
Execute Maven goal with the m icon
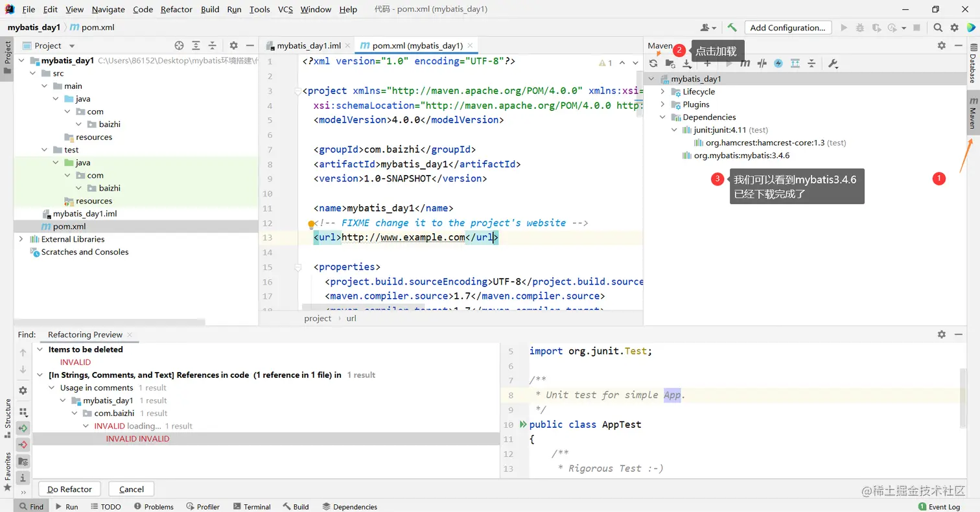pyautogui.click(x=745, y=64)
